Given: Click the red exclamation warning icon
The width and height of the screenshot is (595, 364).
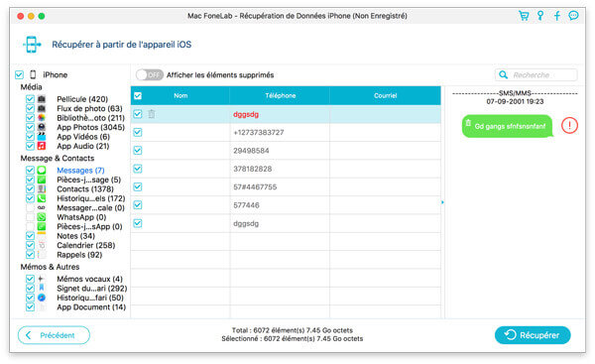Looking at the screenshot, I should pyautogui.click(x=569, y=125).
